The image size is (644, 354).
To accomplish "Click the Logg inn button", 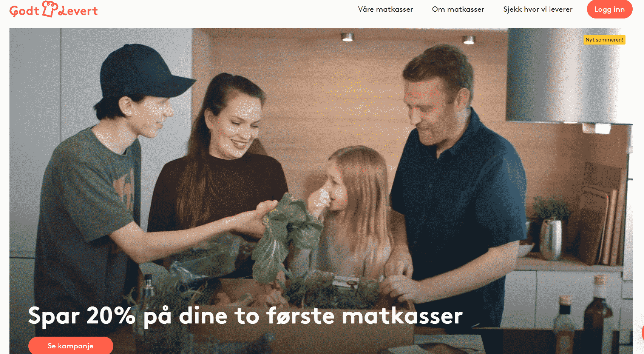I will tap(609, 9).
